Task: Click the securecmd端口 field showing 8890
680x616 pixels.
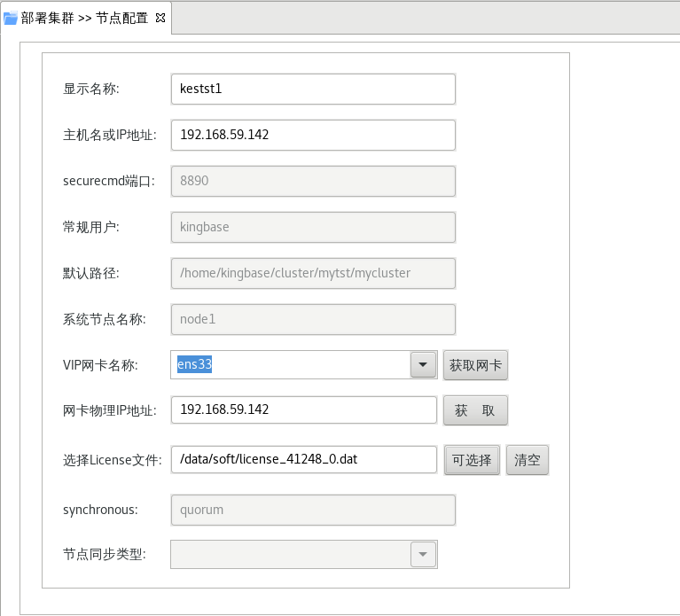Action: pyautogui.click(x=312, y=181)
